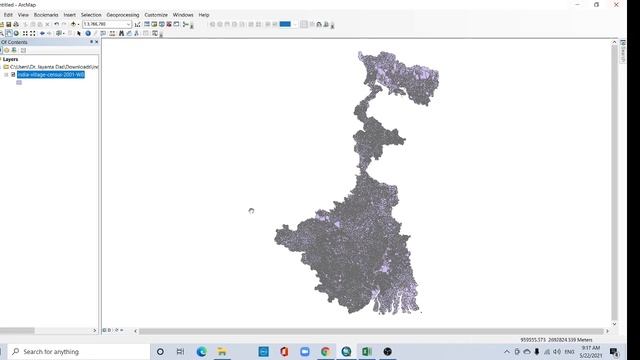640x360 pixels.
Task: Open the Edit menu
Action: pos(8,15)
